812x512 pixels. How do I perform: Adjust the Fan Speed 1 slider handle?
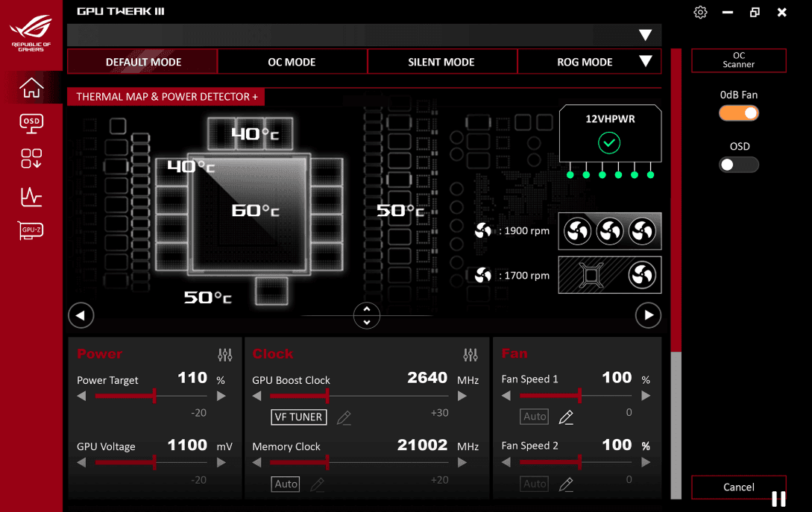pyautogui.click(x=579, y=396)
